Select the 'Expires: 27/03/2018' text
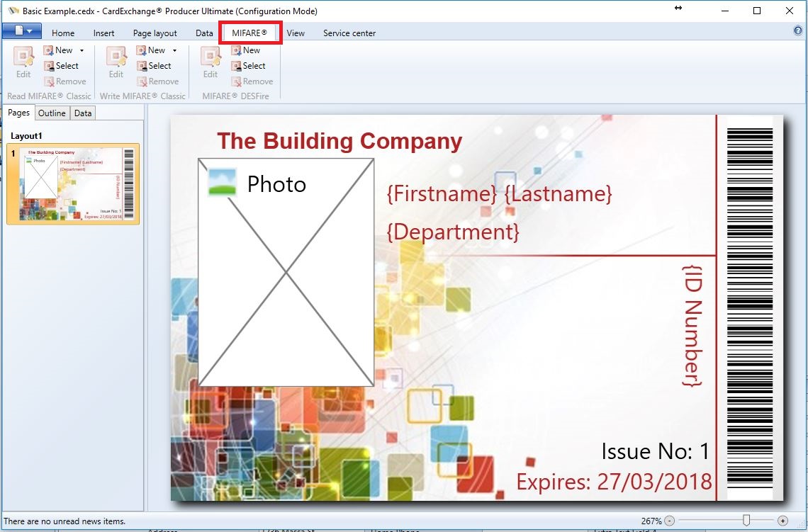The width and height of the screenshot is (808, 532). coord(615,482)
